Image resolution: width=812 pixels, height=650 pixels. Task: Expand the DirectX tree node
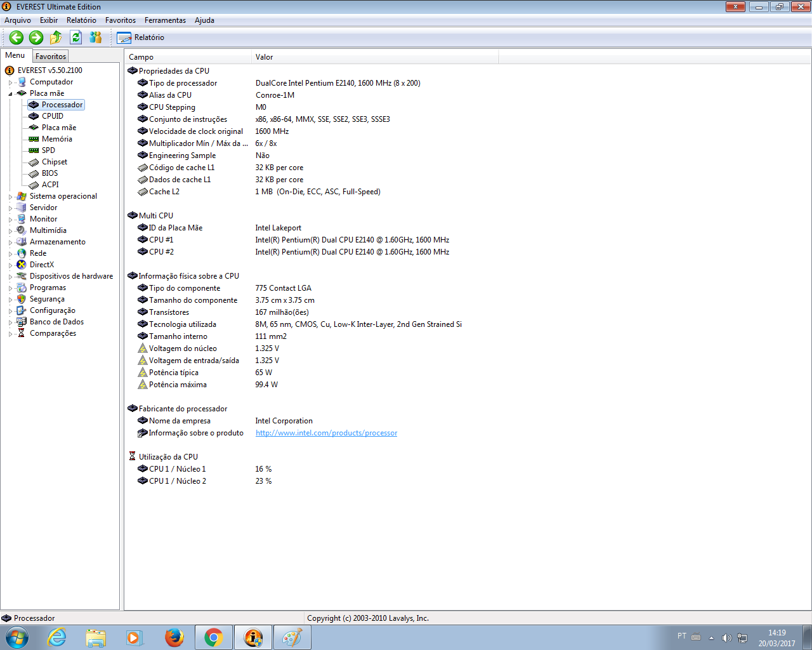click(10, 265)
